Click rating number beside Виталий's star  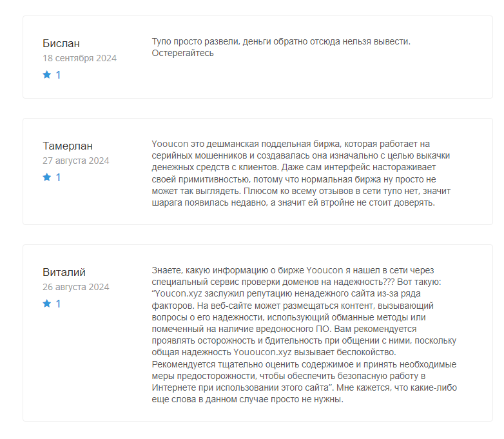tap(58, 304)
